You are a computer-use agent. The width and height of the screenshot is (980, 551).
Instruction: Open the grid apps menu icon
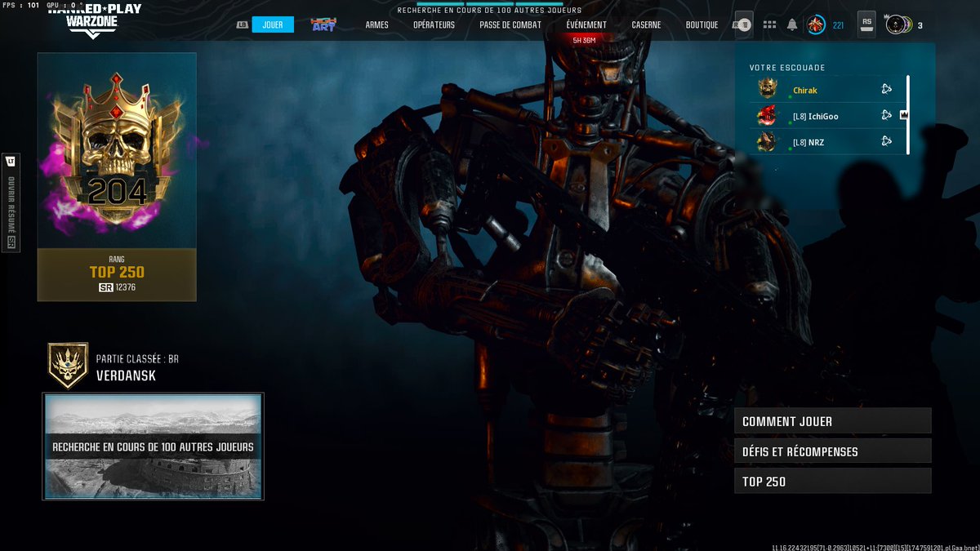click(x=769, y=24)
